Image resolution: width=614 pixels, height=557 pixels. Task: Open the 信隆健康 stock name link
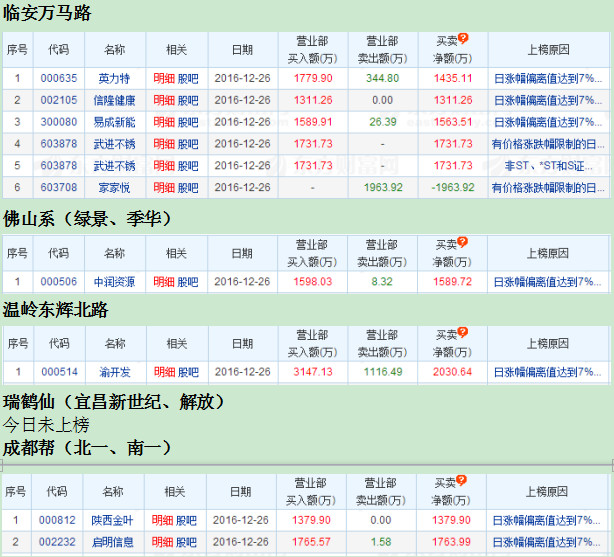pos(114,101)
